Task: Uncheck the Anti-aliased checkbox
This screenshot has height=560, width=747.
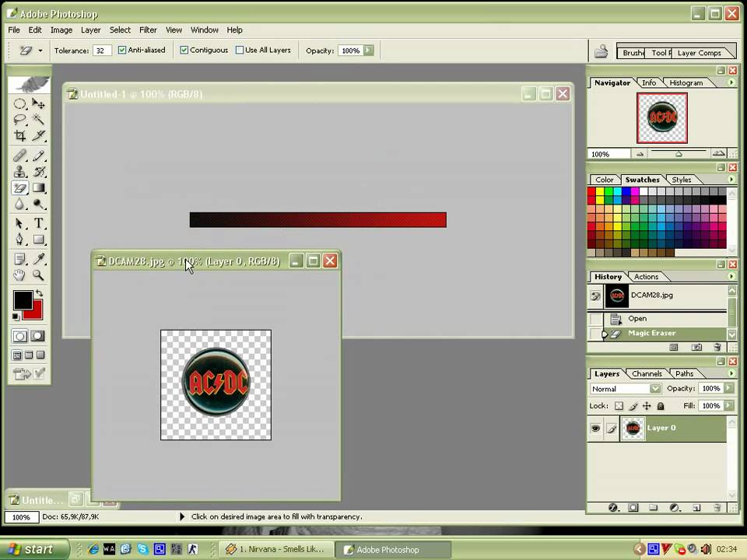Action: (x=122, y=50)
